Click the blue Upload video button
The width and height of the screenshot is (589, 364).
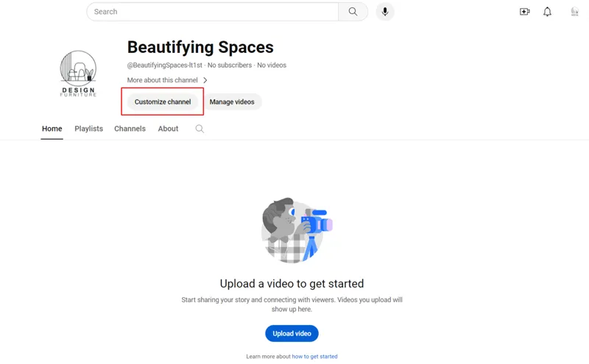point(292,333)
